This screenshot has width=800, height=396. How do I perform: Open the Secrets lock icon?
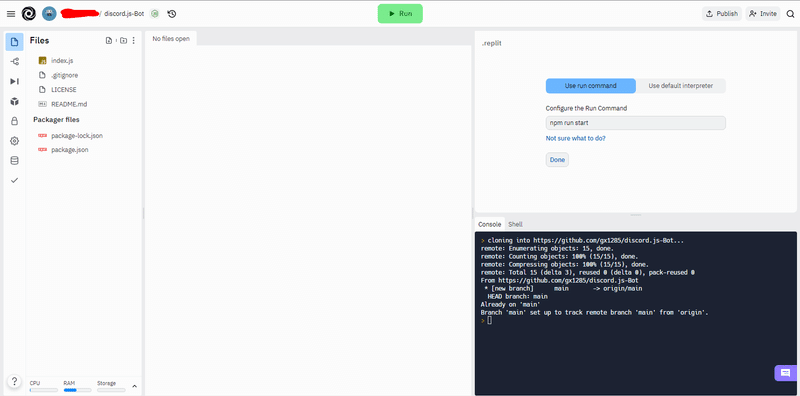click(14, 121)
